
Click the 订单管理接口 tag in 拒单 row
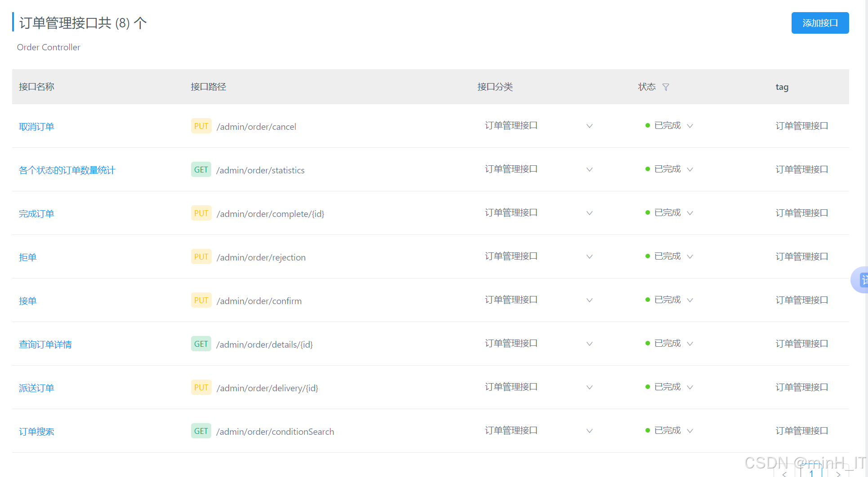point(801,256)
